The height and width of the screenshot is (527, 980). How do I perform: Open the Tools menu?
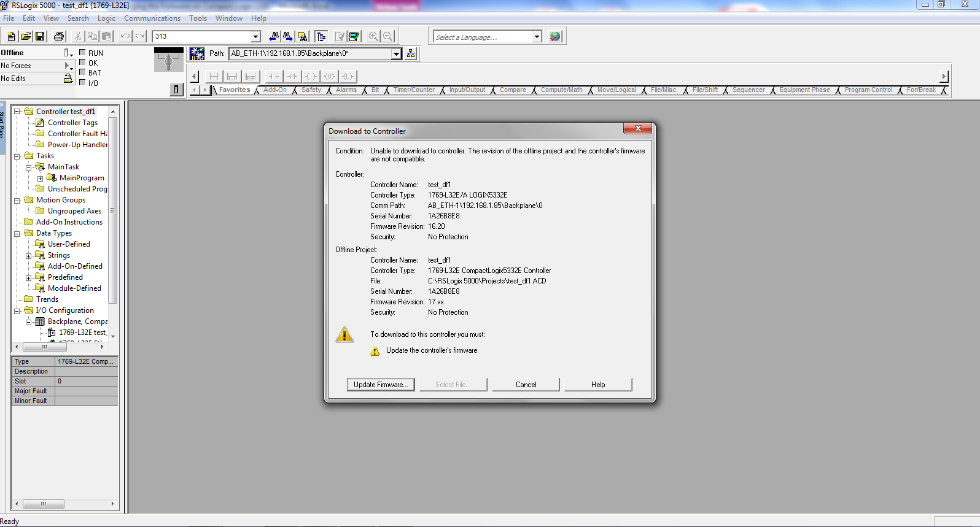pyautogui.click(x=198, y=18)
